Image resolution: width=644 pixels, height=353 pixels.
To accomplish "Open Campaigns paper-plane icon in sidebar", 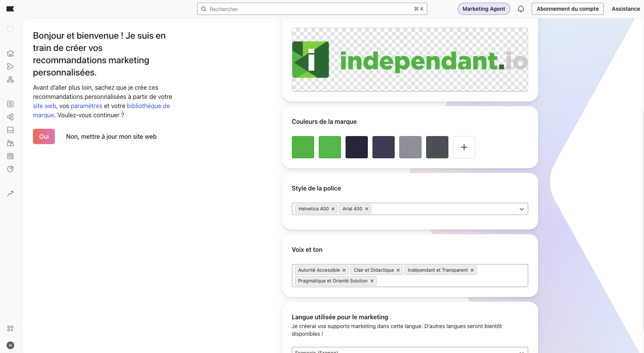I will 10,66.
